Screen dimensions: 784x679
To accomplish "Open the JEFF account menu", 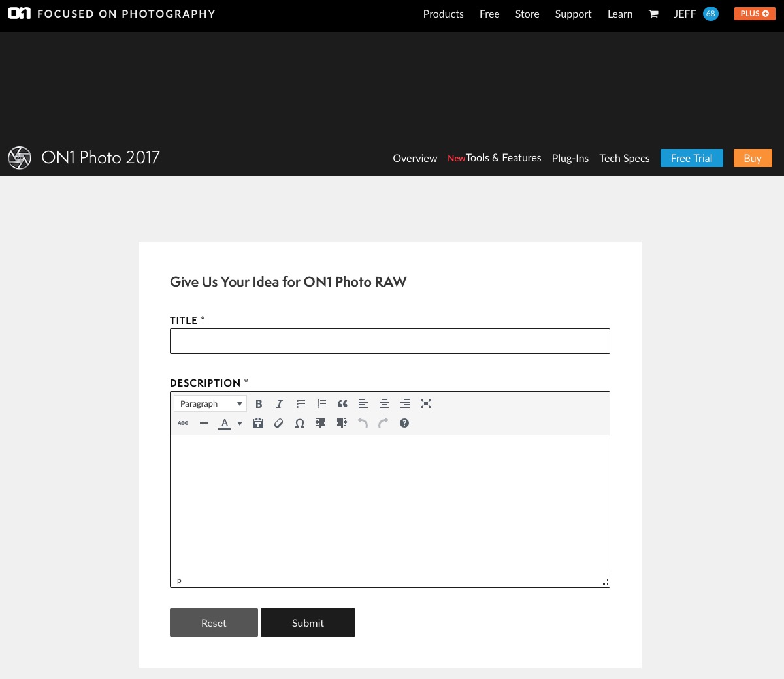I will [x=685, y=14].
